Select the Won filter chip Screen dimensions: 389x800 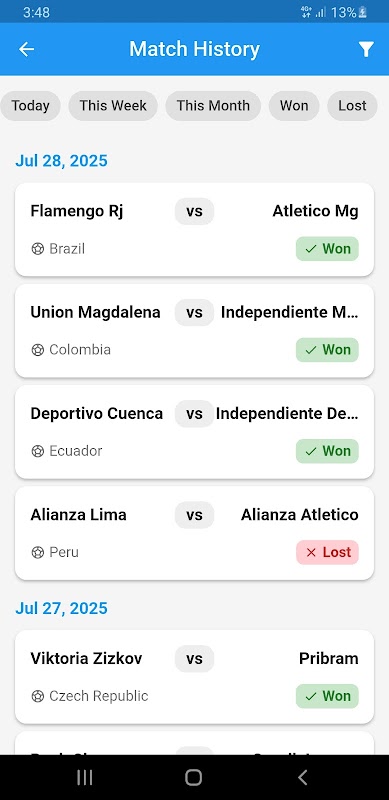pos(294,106)
